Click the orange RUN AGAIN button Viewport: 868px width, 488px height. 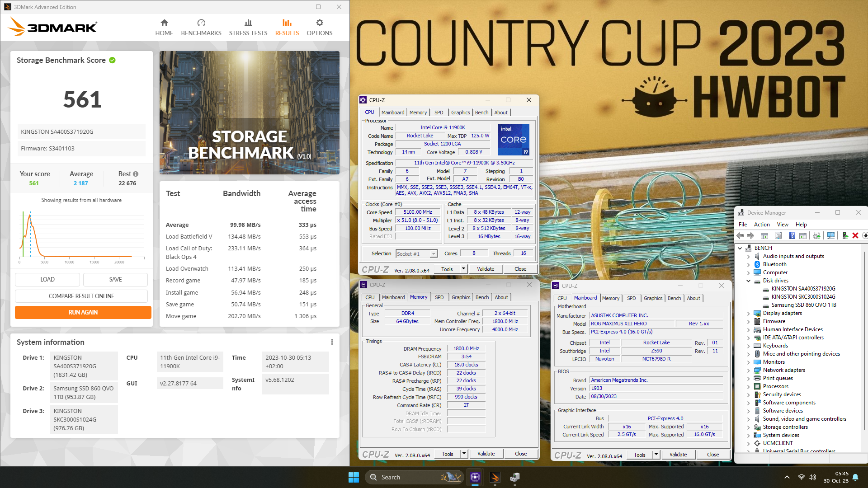(x=83, y=312)
